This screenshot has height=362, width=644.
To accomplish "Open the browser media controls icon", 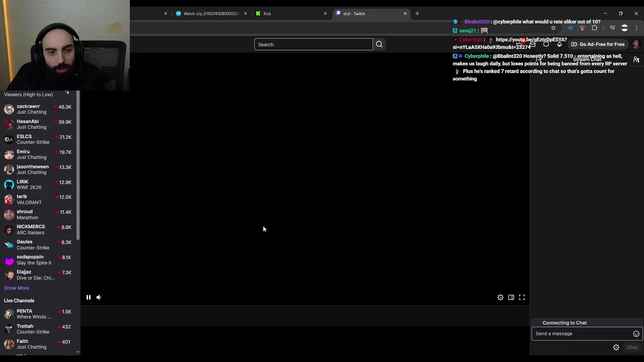I will click(612, 28).
